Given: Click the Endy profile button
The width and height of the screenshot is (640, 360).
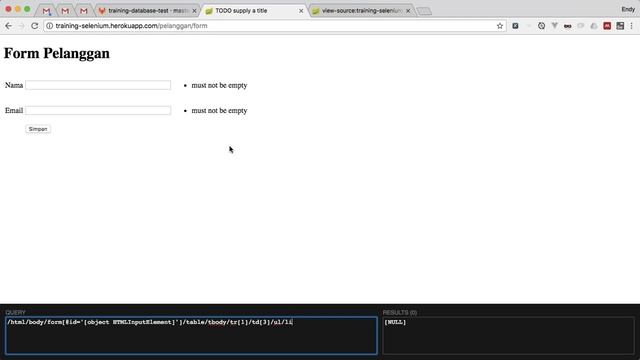Looking at the screenshot, I should (628, 9).
